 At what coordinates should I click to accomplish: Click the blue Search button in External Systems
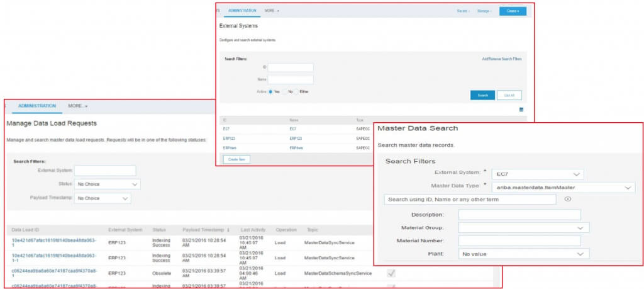click(482, 95)
